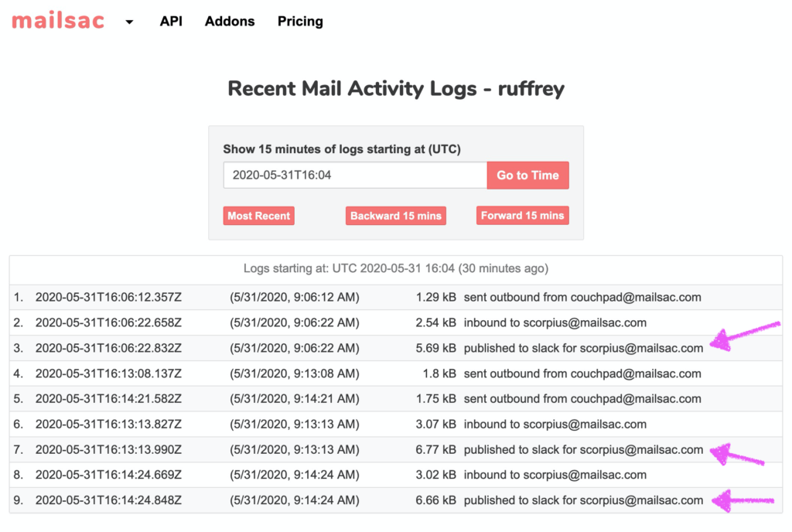This screenshot has height=532, width=792.
Task: Click the 1.8 kB sent outbound entry
Action: pos(582,373)
